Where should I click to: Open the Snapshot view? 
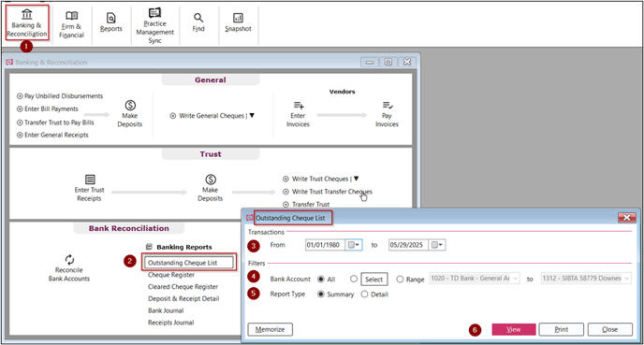tap(238, 22)
